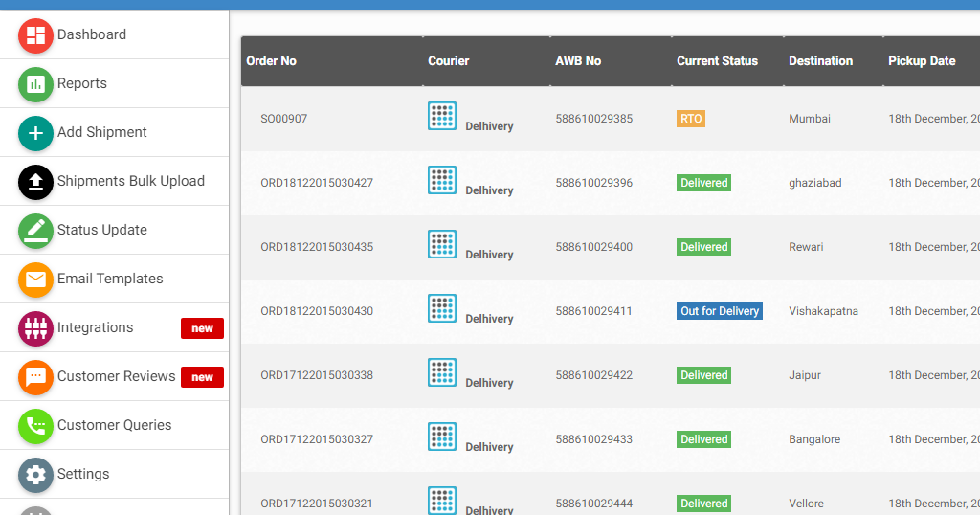Click the Customer Reviews chat bubble icon
This screenshot has width=980, height=515.
35,377
